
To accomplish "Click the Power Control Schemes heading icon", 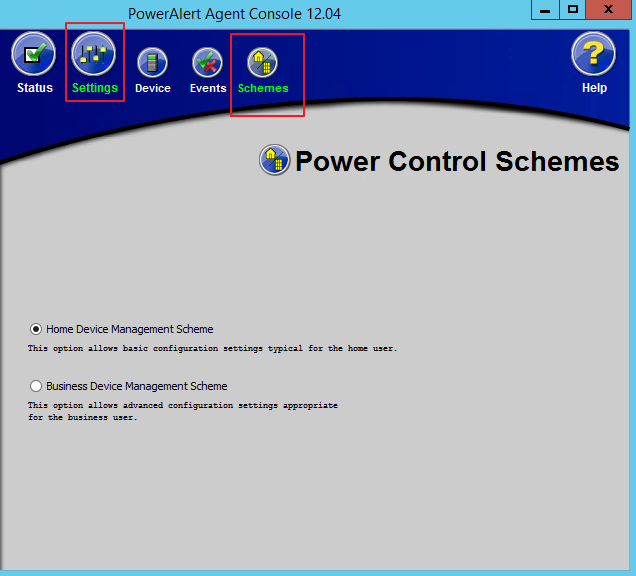I will tap(275, 160).
